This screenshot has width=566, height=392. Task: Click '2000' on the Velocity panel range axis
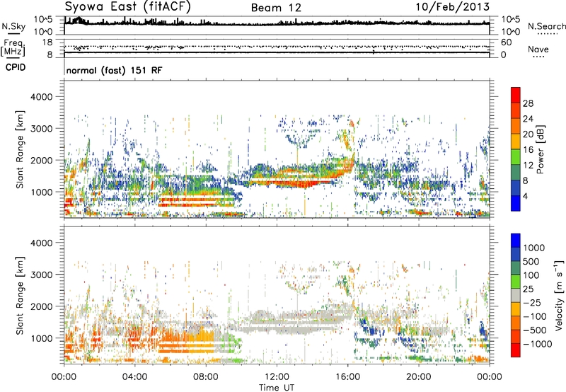click(41, 306)
